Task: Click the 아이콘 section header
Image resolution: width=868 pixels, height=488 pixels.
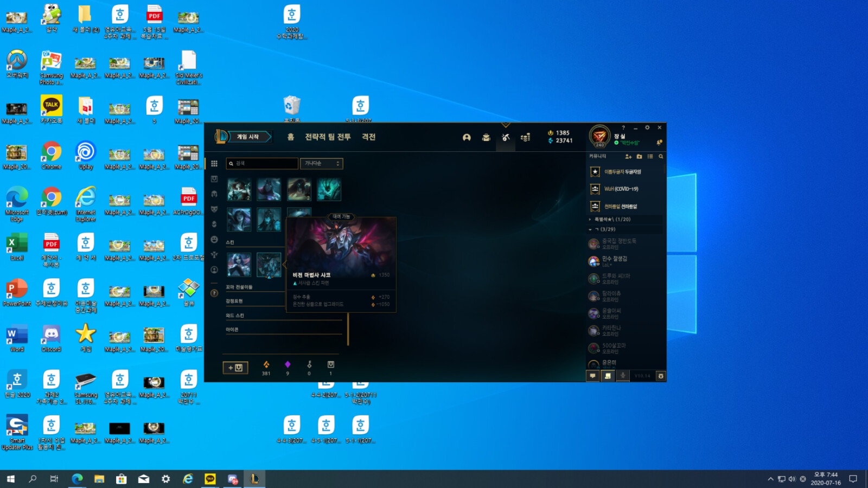Action: 232,330
